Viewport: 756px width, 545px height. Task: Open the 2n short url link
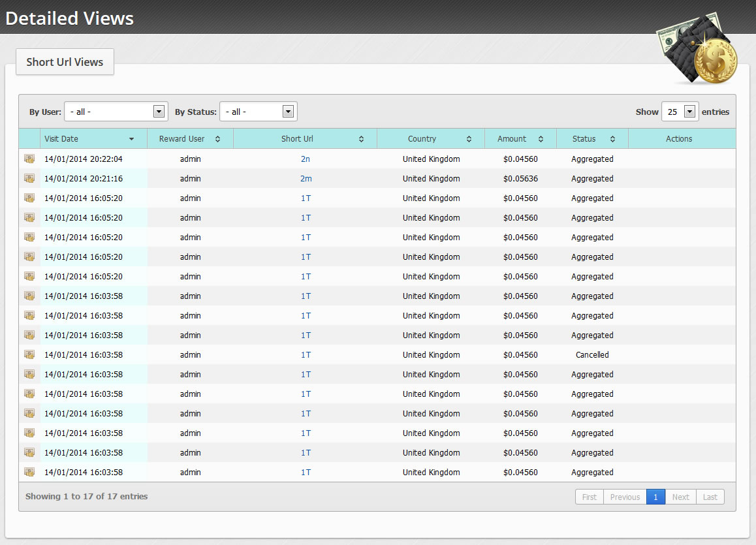point(306,159)
